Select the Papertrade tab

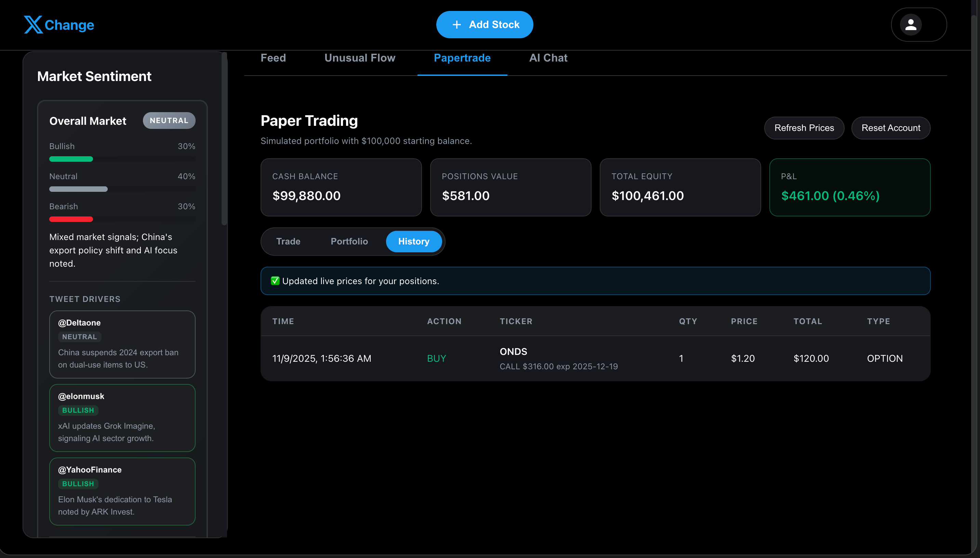point(462,58)
